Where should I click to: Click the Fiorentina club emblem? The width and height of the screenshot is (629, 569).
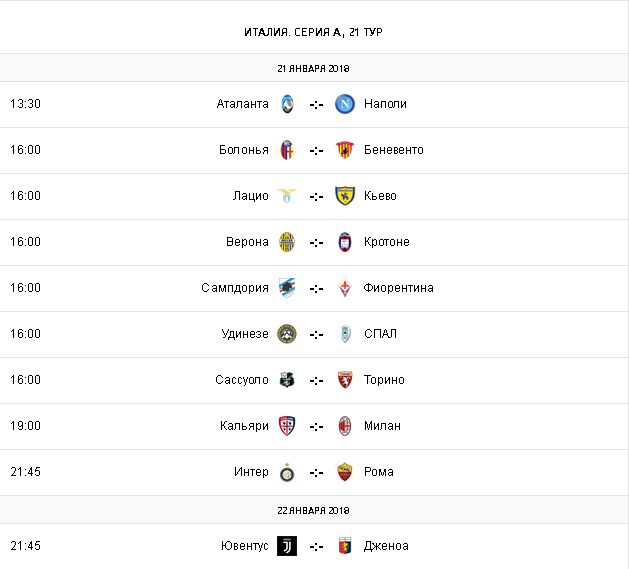345,288
